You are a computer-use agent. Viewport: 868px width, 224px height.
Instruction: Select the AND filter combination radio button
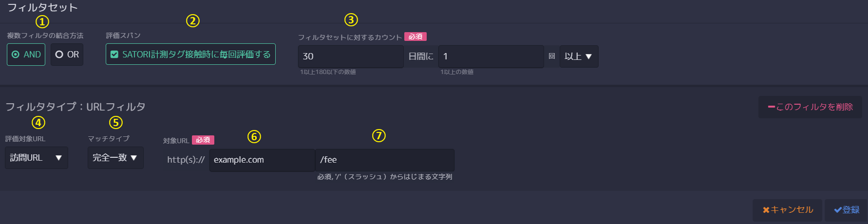(26, 55)
